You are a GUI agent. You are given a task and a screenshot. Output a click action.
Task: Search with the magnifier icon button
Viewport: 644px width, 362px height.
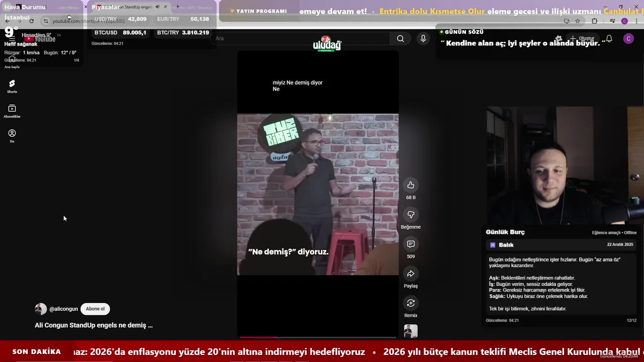(x=400, y=38)
